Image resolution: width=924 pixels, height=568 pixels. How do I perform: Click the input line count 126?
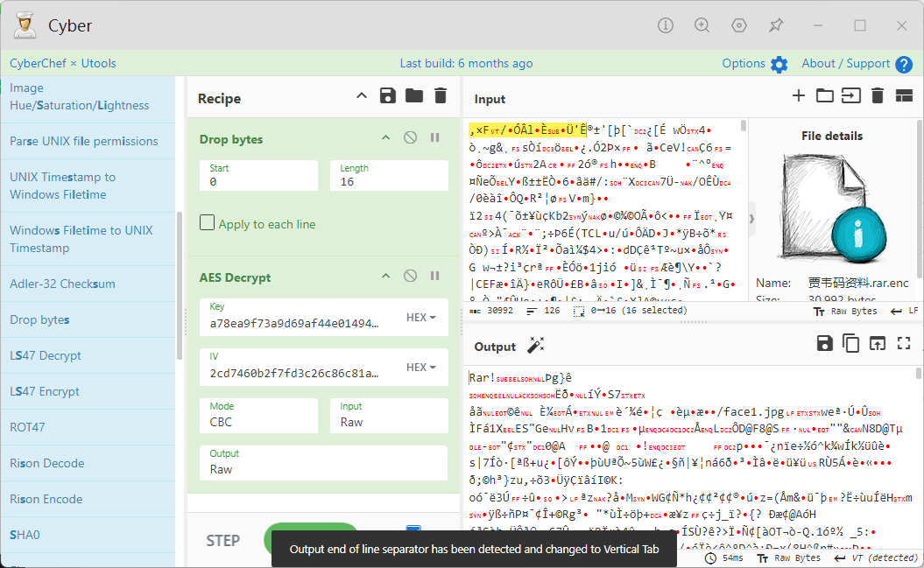[x=543, y=310]
